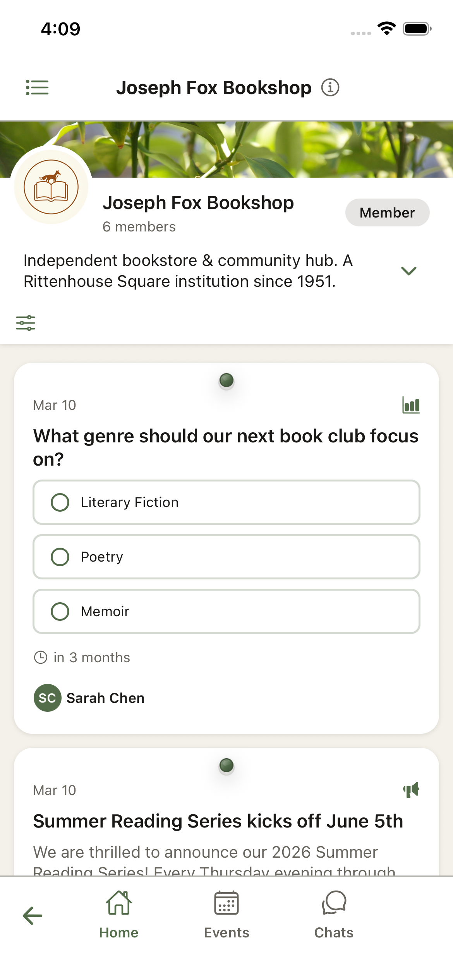Screen dimensions: 453x980
Task: Open the Summer Reading Series announcement title
Action: (x=218, y=821)
